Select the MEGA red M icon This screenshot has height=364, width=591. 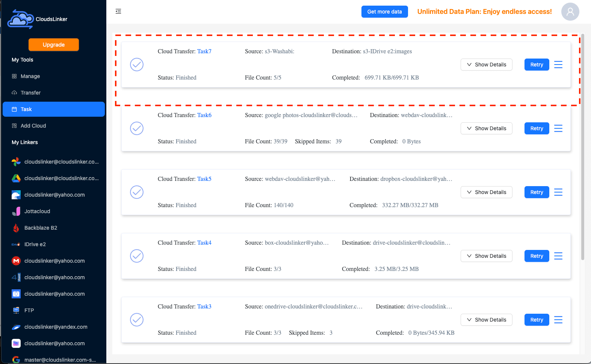click(x=16, y=261)
